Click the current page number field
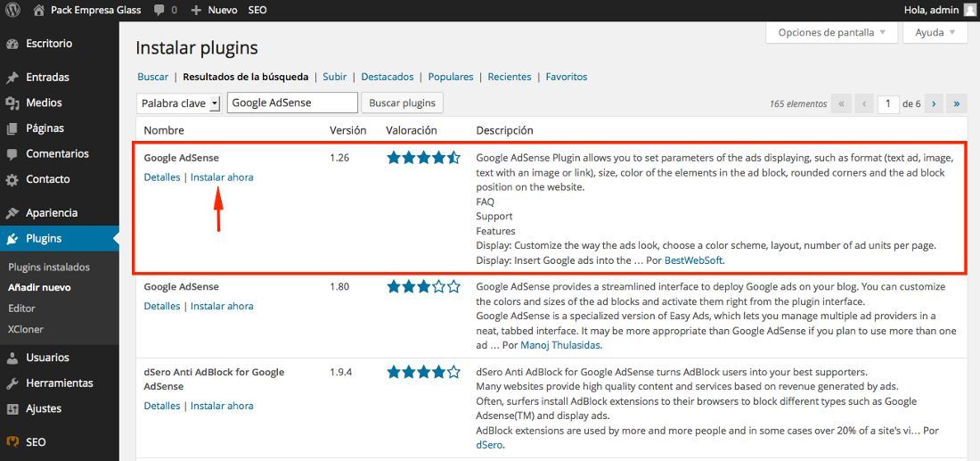 tap(888, 103)
